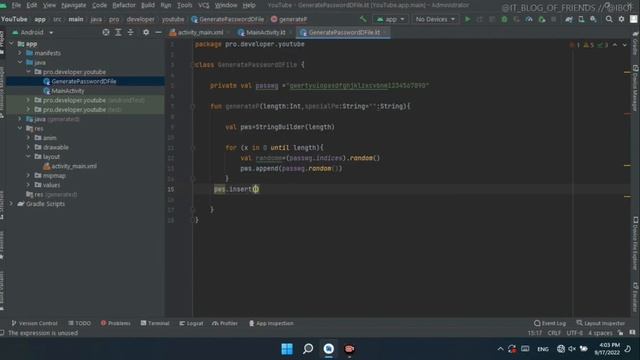The height and width of the screenshot is (360, 640).
Task: Open the Build menu
Action: pyautogui.click(x=148, y=5)
